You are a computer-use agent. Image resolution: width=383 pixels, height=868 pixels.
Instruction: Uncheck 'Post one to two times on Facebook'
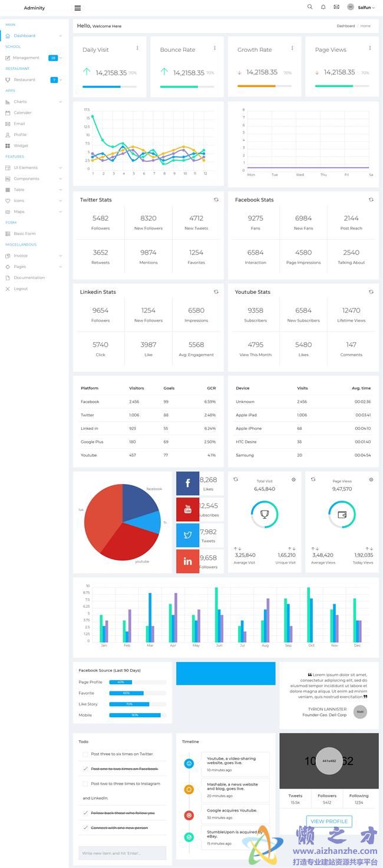coord(85,768)
